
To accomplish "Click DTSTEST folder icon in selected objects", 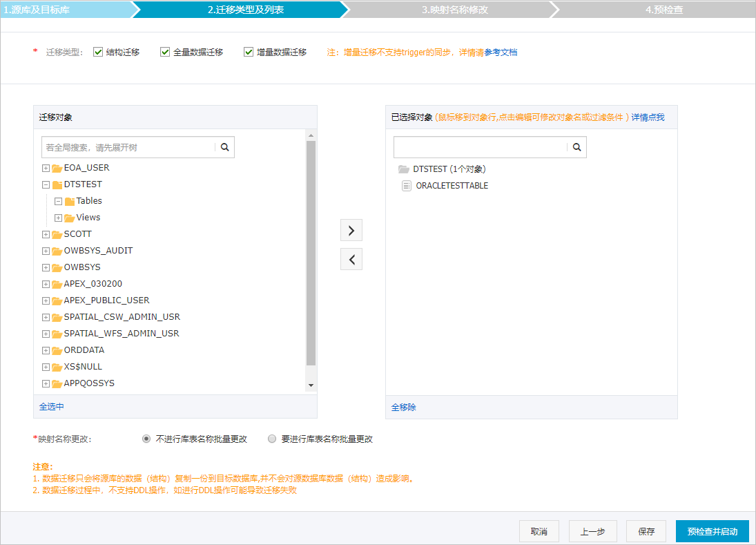I will [x=404, y=169].
